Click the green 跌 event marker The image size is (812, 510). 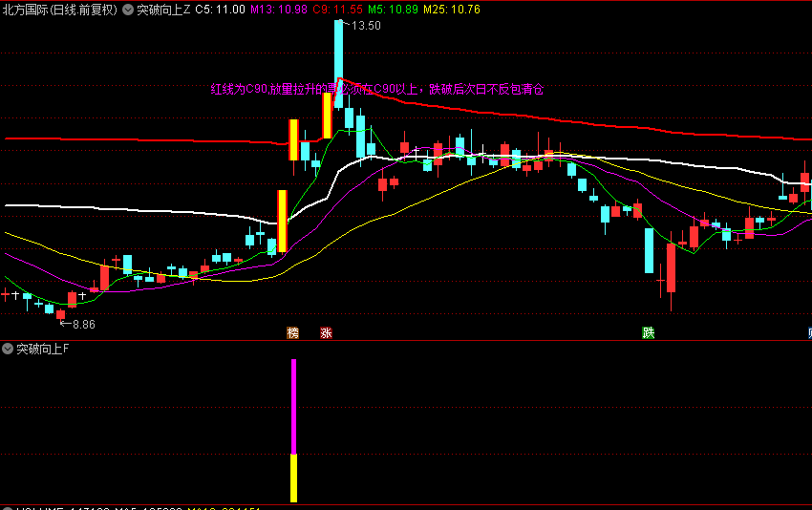click(x=649, y=333)
